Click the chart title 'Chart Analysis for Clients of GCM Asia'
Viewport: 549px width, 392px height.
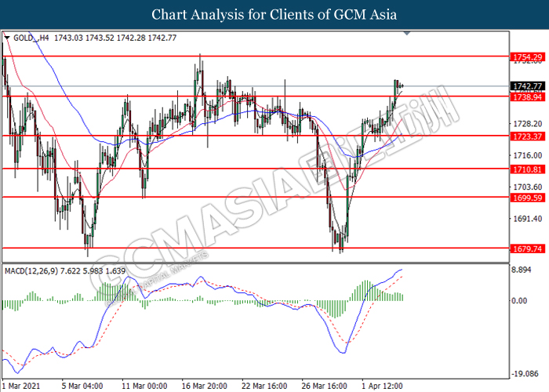pos(274,14)
